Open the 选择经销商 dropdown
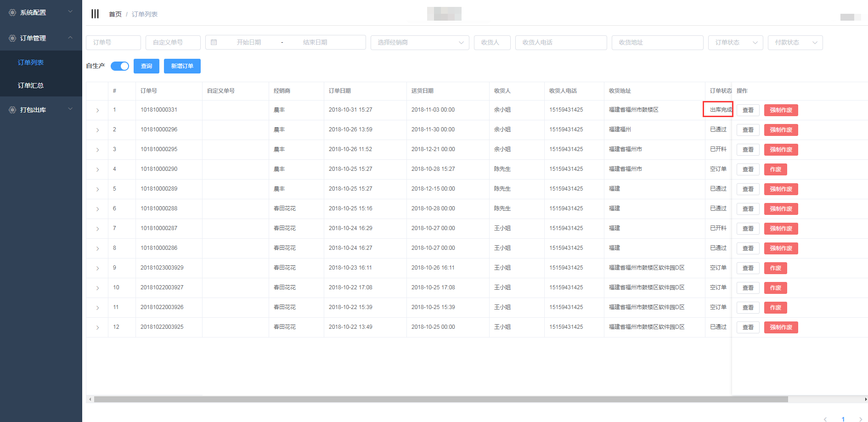 [x=420, y=42]
